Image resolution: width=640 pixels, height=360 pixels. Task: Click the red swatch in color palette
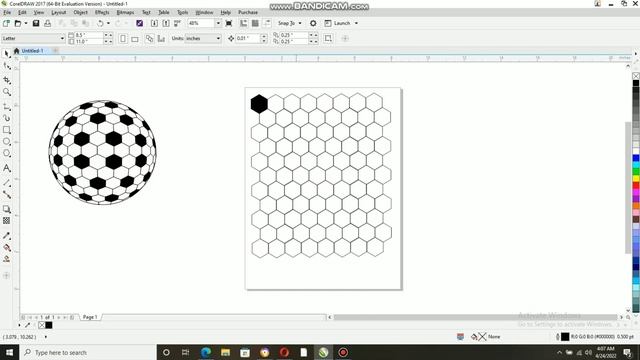[636, 186]
